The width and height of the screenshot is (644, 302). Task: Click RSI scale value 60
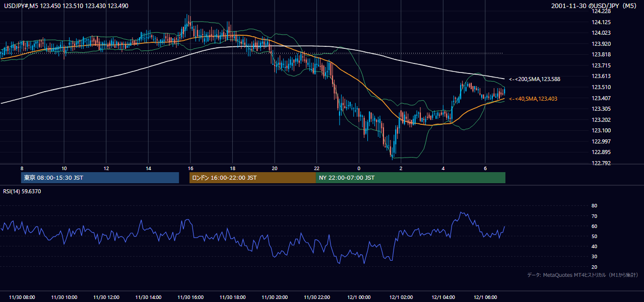(594, 226)
